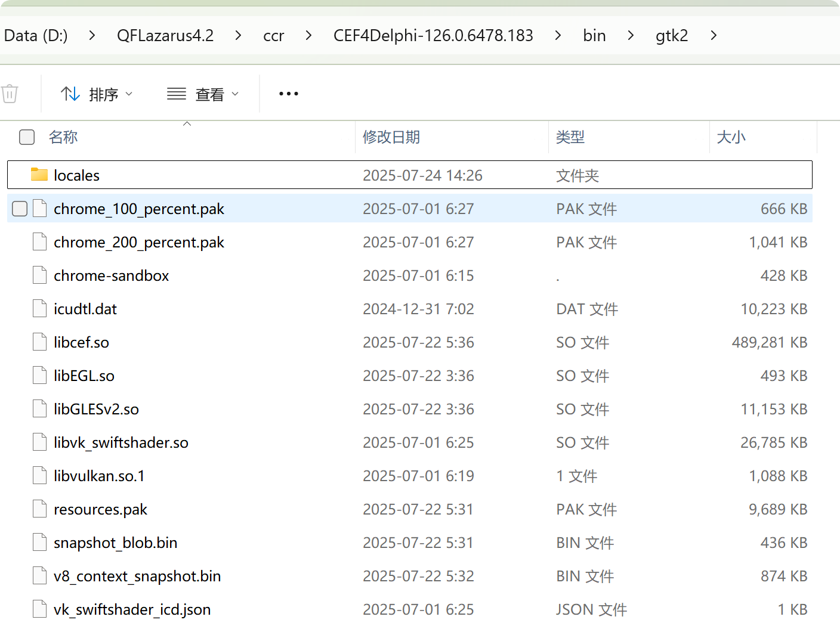The image size is (840, 632).
Task: Tick the checkbox for chrome_100_percent.pak
Action: (20, 209)
